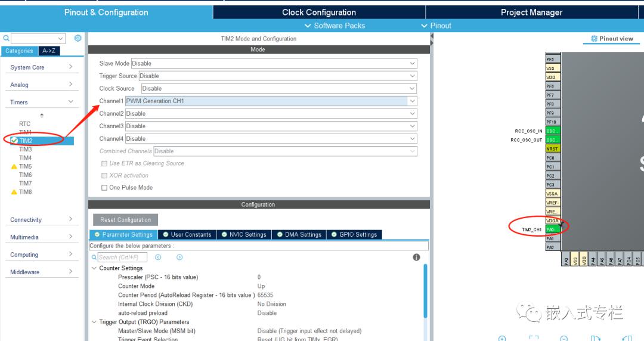Click the green check icon beside TIM2
Screen dimensions: 644x341
click(14, 141)
